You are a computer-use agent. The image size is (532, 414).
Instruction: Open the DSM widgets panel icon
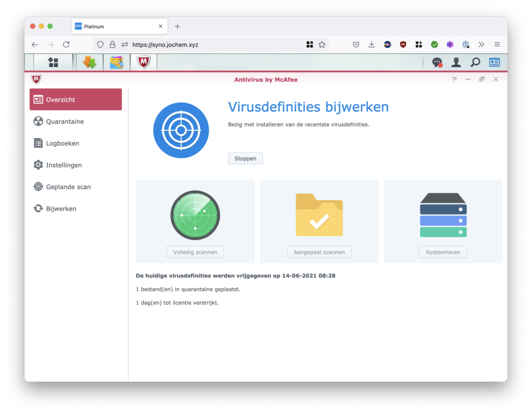495,62
